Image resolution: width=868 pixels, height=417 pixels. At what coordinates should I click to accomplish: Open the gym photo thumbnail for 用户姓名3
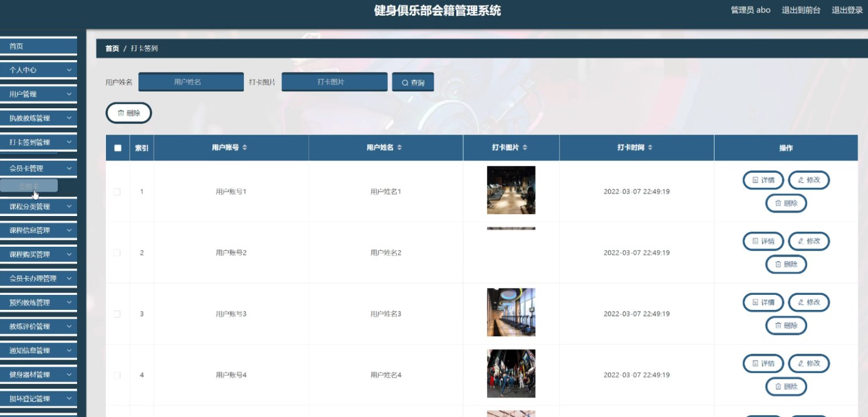(511, 312)
